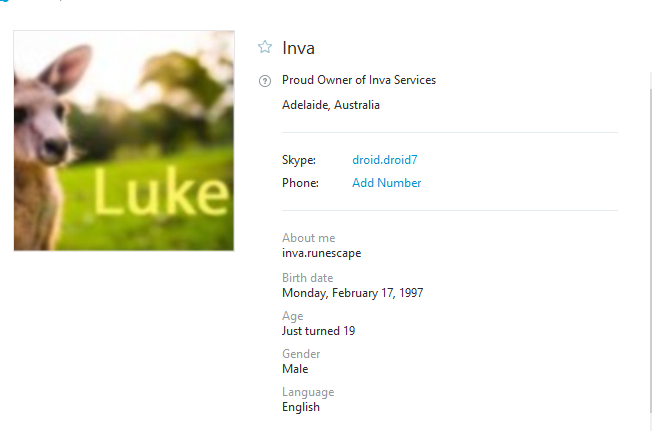Click the favorite star next to Inva
The height and width of the screenshot is (431, 652).
pyautogui.click(x=265, y=47)
